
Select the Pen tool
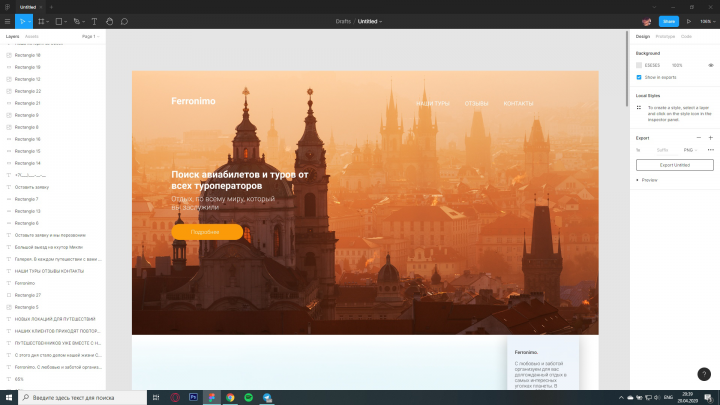(x=77, y=22)
